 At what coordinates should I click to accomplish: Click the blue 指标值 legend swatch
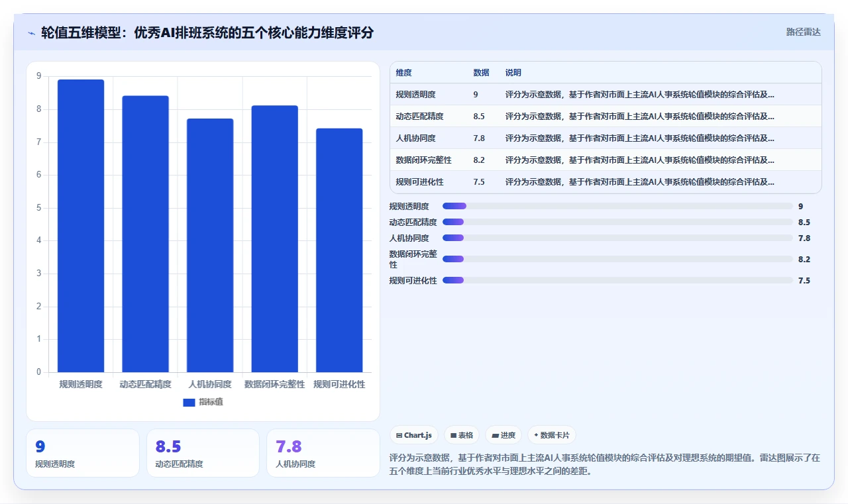coord(189,402)
